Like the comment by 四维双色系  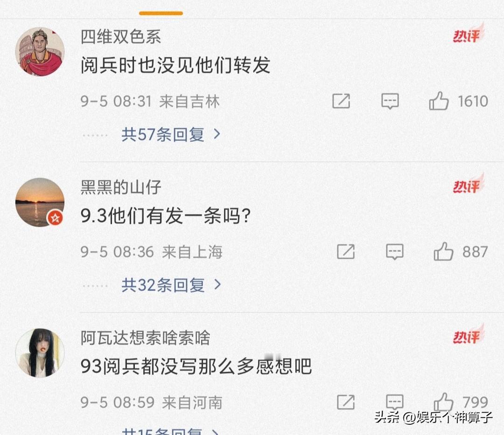pos(439,101)
